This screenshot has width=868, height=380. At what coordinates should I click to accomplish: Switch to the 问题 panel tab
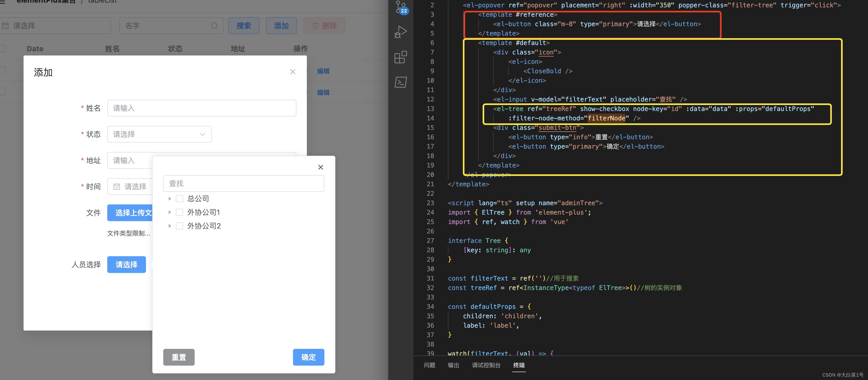(x=429, y=365)
